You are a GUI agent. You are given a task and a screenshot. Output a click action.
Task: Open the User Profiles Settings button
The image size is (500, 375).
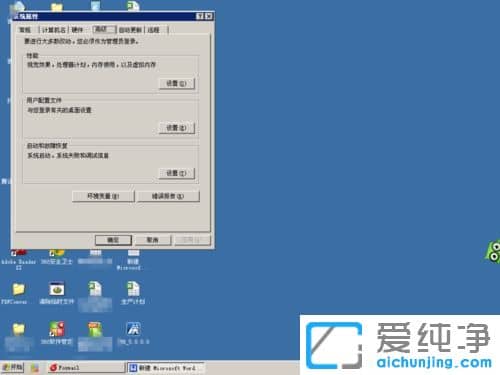coord(177,128)
